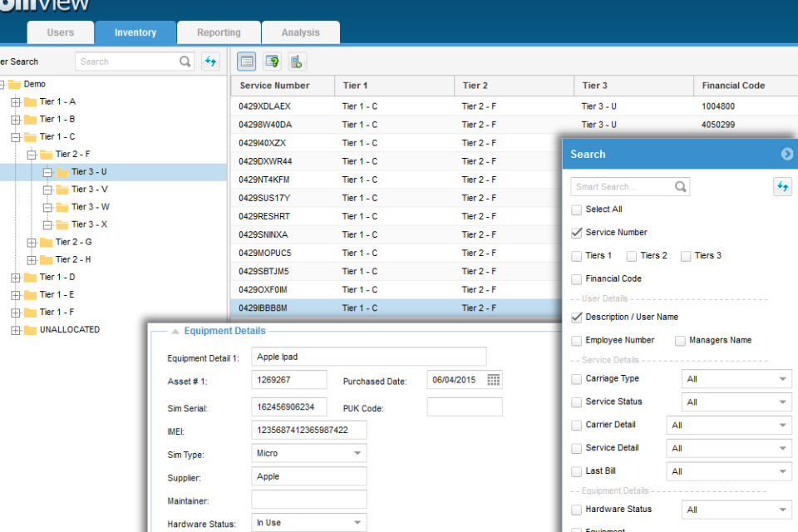This screenshot has height=532, width=798.
Task: Click the Tier 3 - U folder icon
Action: tap(62, 172)
